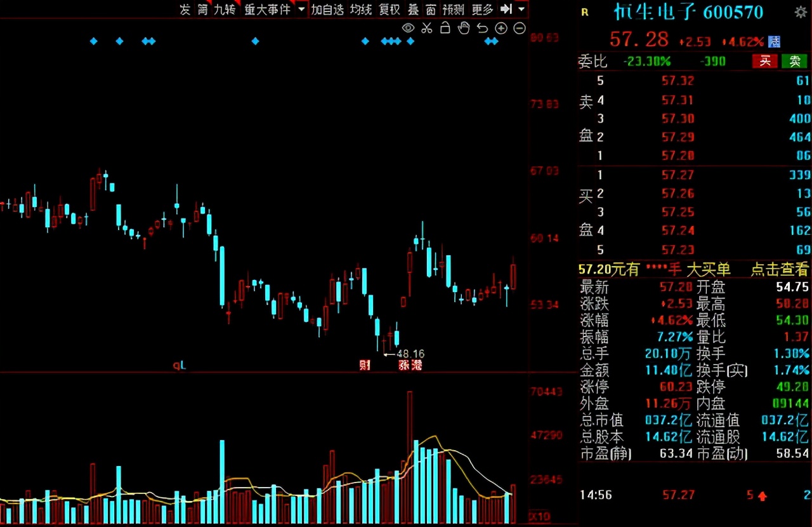Toggle 均线 moving average lines

pos(361,10)
